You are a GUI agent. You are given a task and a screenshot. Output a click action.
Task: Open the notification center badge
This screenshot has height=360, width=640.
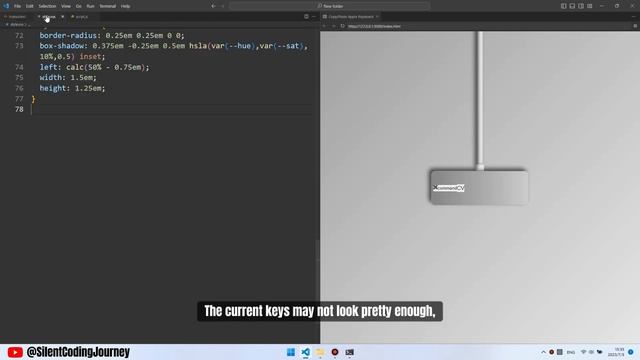pyautogui.click(x=631, y=352)
